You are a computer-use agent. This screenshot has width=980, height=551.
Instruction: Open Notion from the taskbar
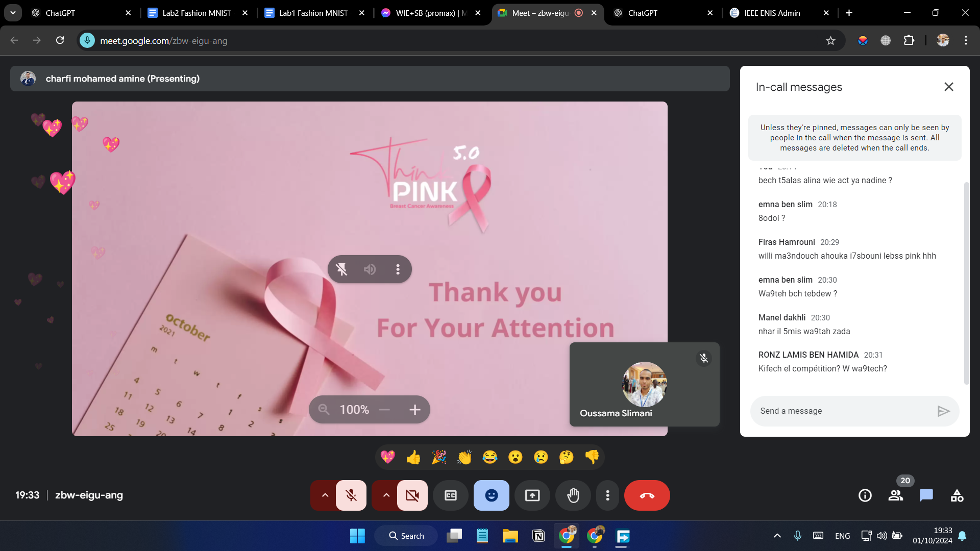click(x=538, y=536)
